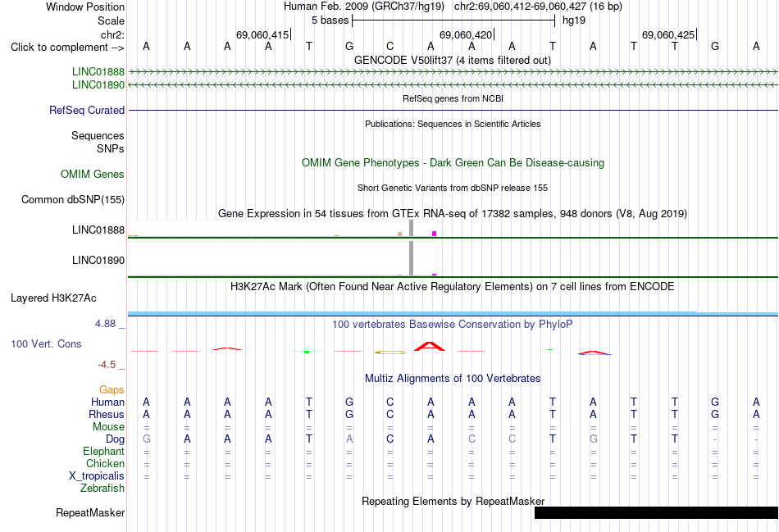Click the LINC01888 transcript line with right arrows
Image resolution: width=779 pixels, height=532 pixels.
[x=453, y=72]
